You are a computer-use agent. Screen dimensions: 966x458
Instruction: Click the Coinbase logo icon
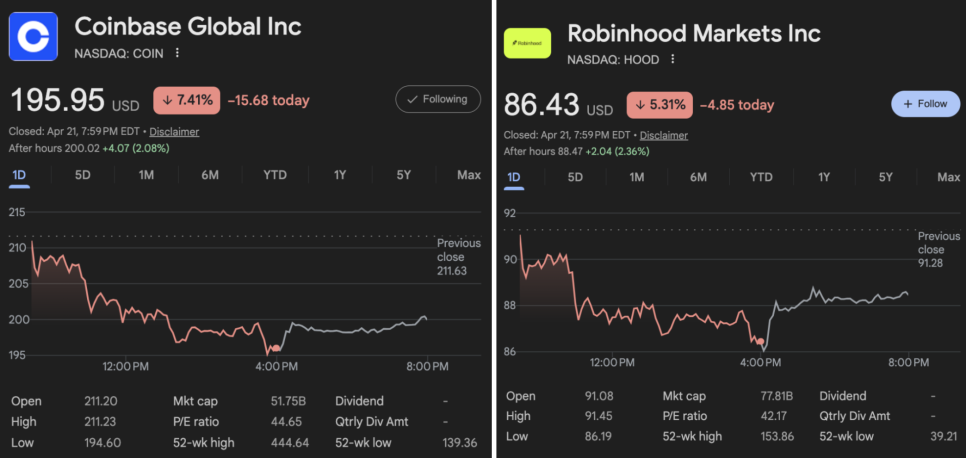tap(34, 38)
